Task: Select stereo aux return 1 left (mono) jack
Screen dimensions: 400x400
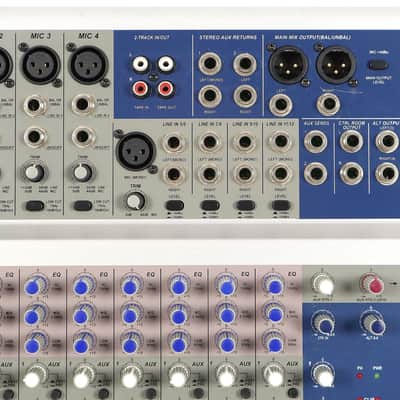Action: [210, 63]
